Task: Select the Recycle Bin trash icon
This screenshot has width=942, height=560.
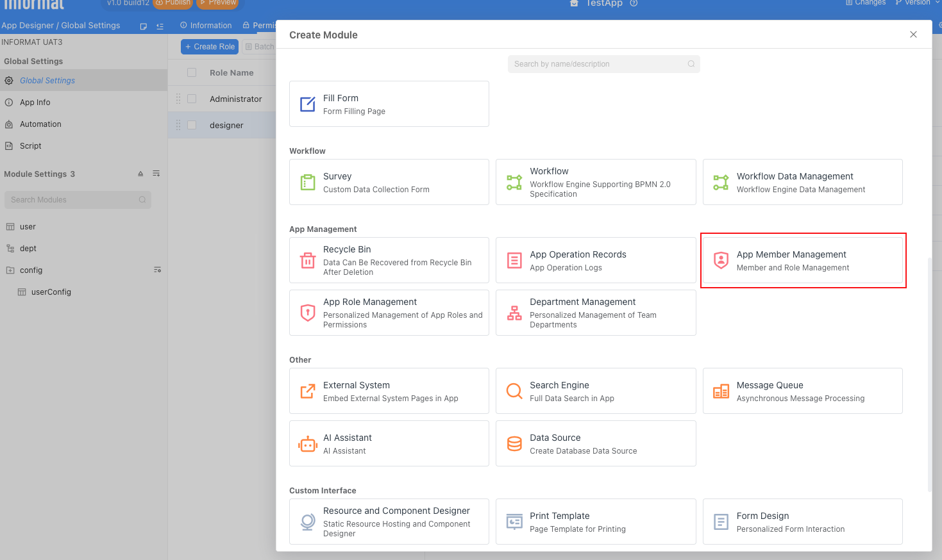Action: (x=308, y=261)
